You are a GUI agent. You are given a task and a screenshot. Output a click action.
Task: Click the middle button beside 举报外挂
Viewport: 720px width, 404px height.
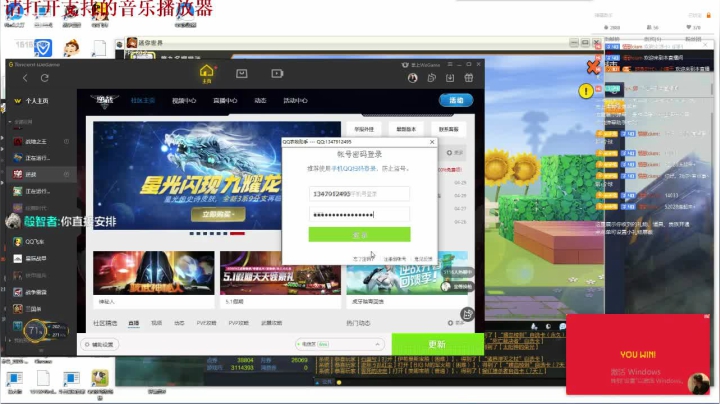pos(406,129)
